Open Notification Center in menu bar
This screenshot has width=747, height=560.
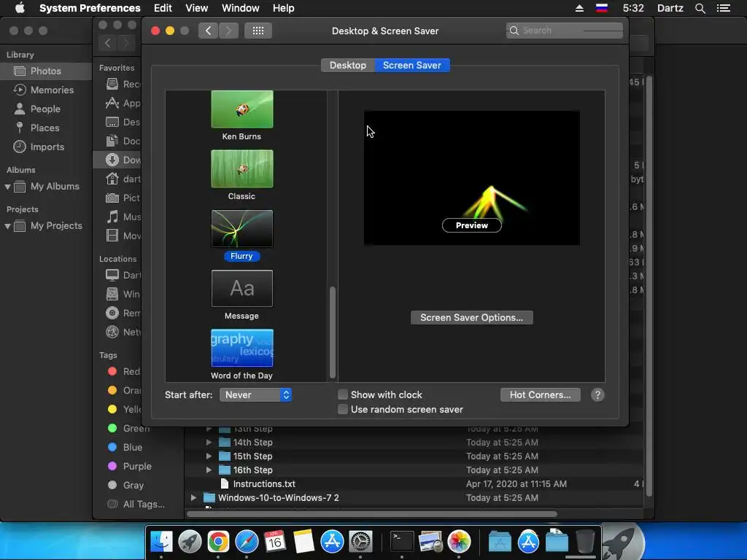[724, 8]
